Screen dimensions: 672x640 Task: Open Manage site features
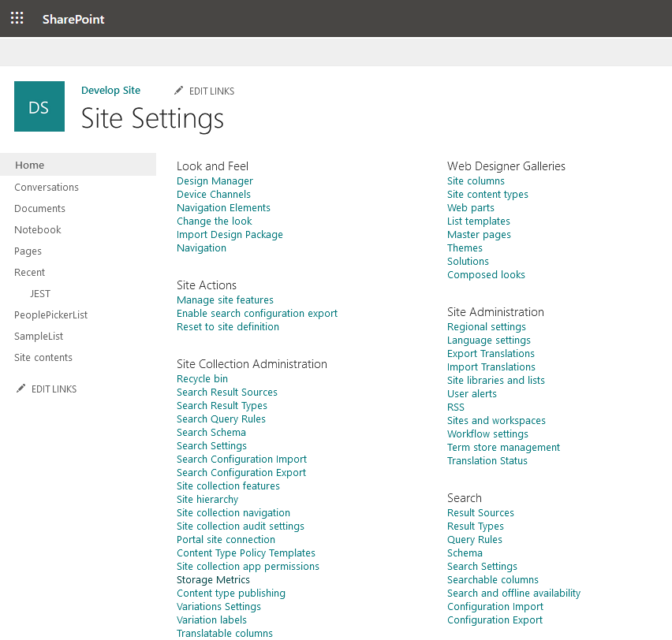pos(225,300)
